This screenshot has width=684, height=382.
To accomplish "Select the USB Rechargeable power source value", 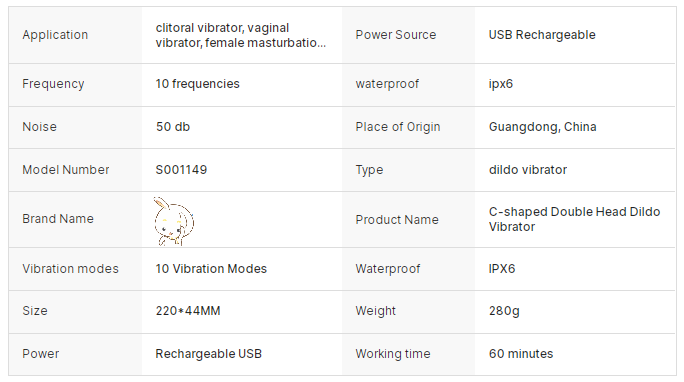I will point(542,35).
